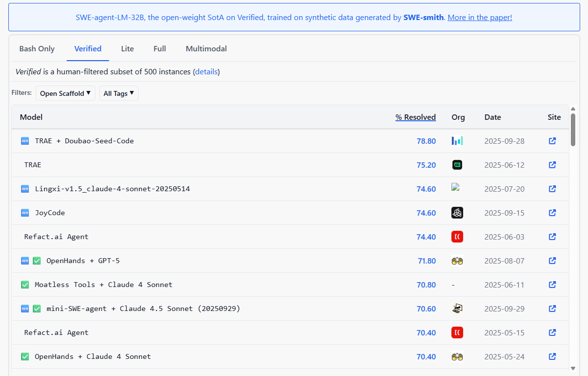Open site link for Lingxi-v1.5 row
Viewport: 588px width, 376px height.
pyautogui.click(x=552, y=189)
